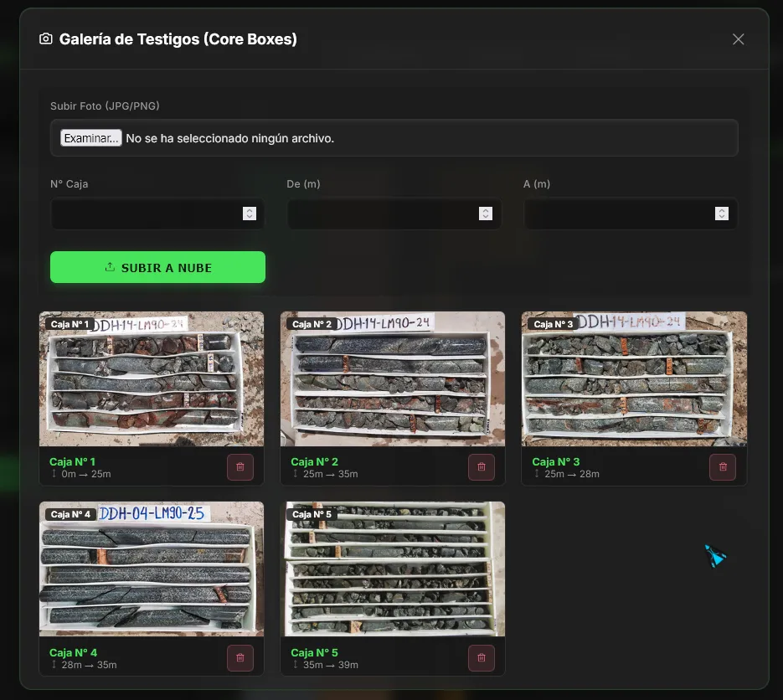Click the N° Caja spinner arrows
The width and height of the screenshot is (783, 700).
point(250,214)
